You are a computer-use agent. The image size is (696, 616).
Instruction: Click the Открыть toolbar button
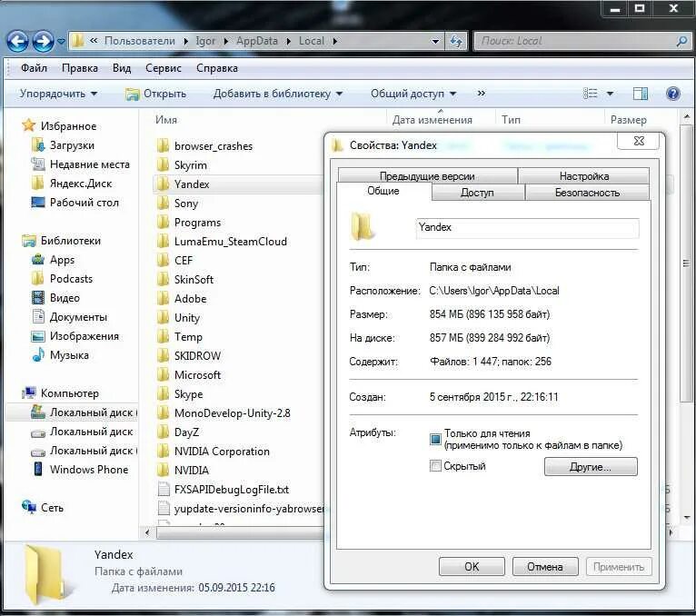point(155,94)
